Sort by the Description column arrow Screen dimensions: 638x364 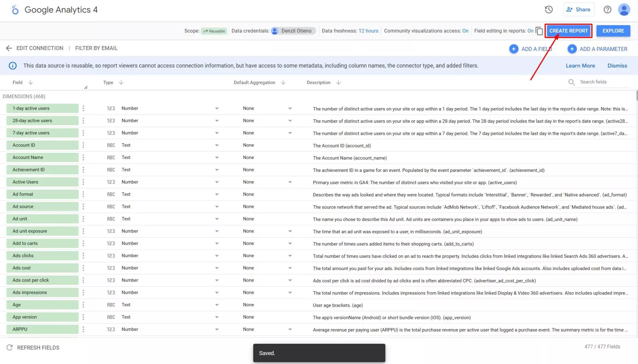tap(338, 82)
